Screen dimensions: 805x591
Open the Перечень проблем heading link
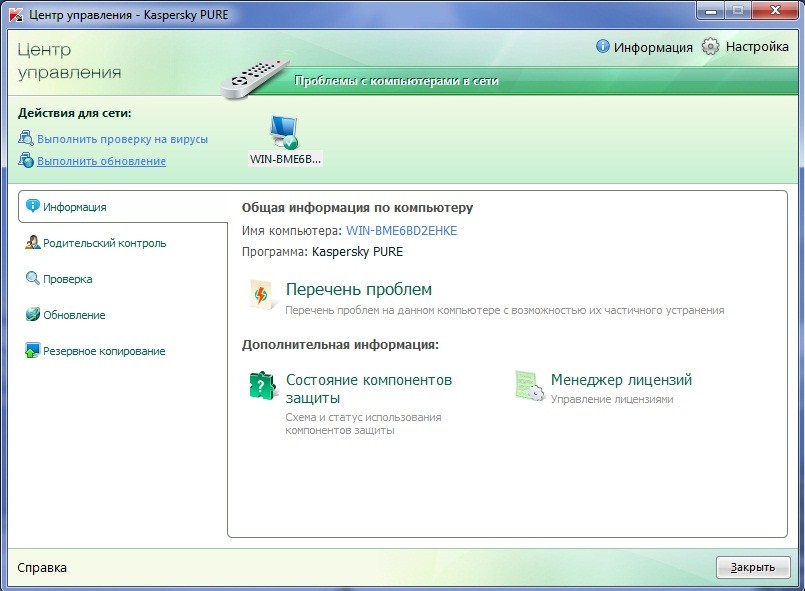coord(358,289)
